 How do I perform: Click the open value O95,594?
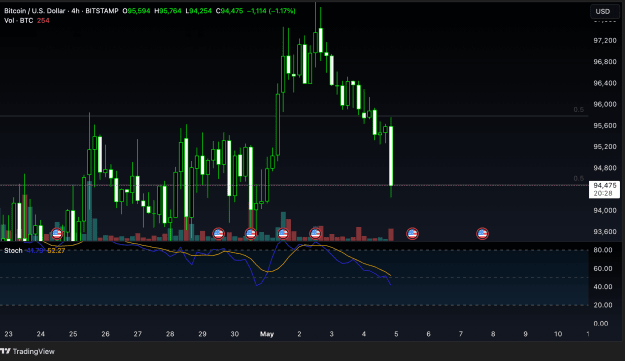(136, 11)
